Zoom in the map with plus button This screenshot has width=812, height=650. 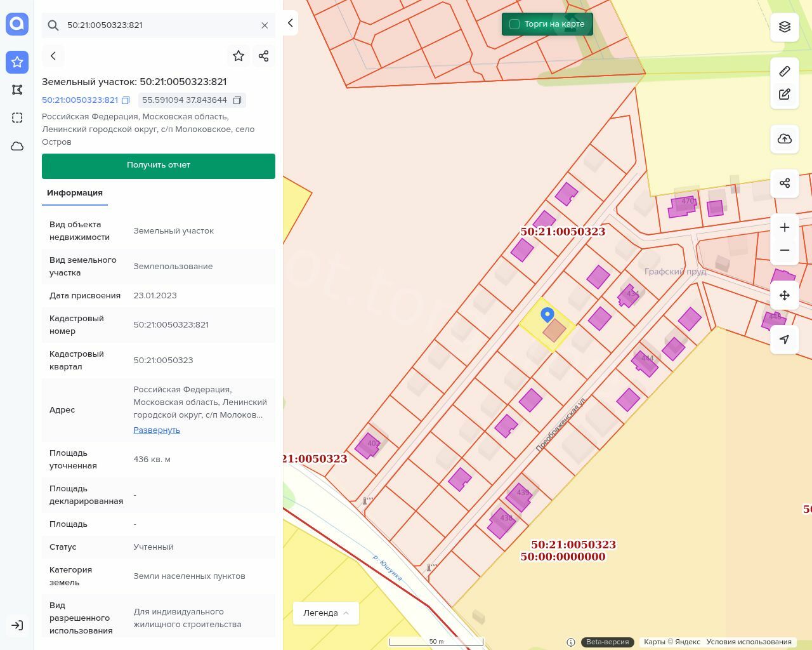point(785,227)
